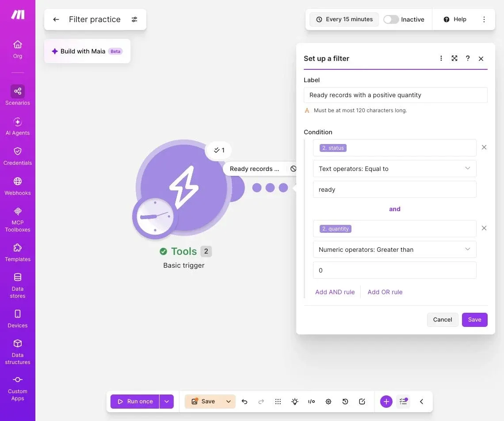The width and height of the screenshot is (504, 421).
Task: Open Numeric operators: Greater than dropdown
Action: (394, 250)
